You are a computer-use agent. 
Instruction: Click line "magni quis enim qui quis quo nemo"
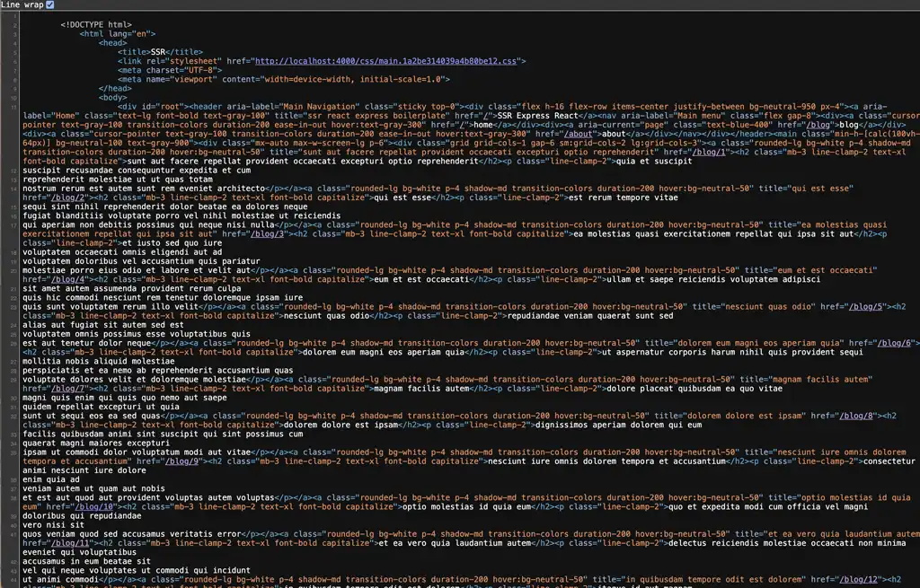click(x=125, y=398)
